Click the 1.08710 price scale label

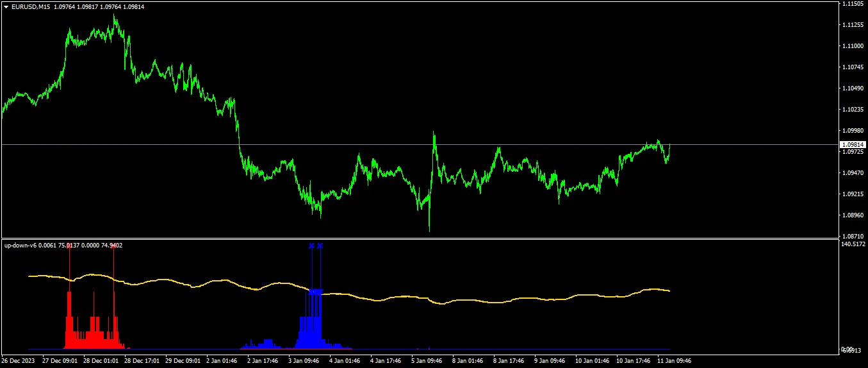click(x=851, y=237)
